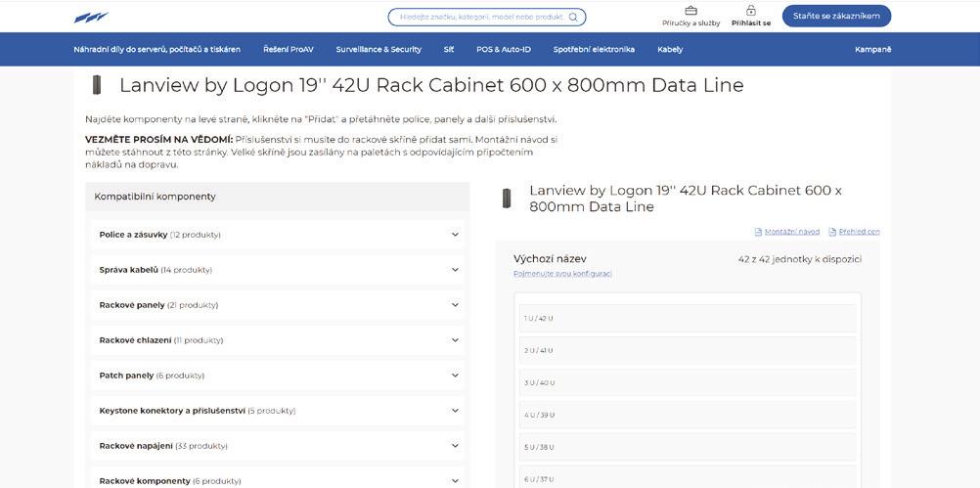Expand Správa kabelů section

tap(278, 270)
